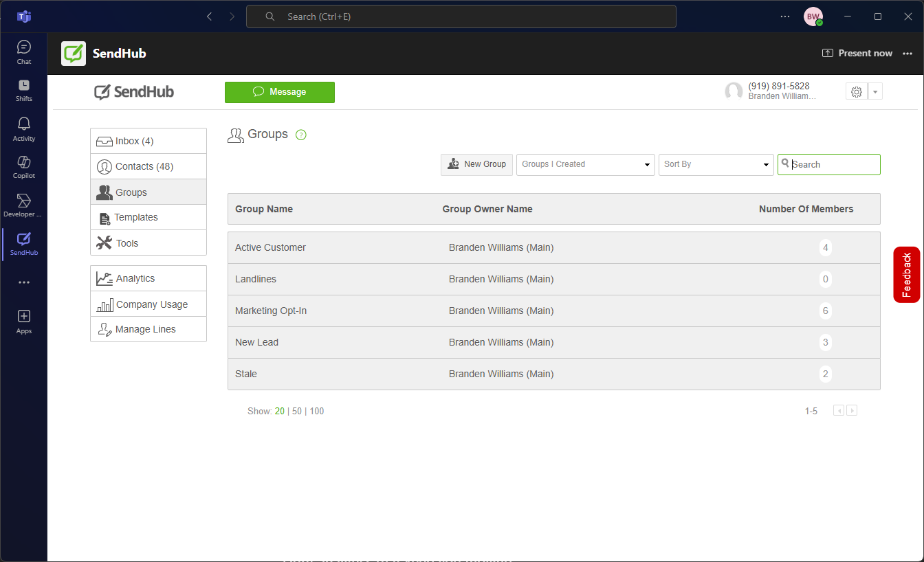Open Chat in Teams sidebar

tap(24, 52)
